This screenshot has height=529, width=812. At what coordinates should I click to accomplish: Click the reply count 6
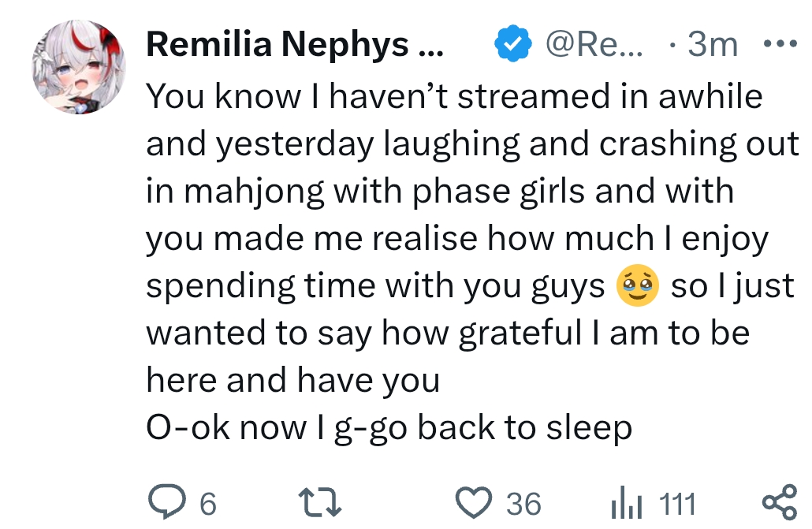click(x=207, y=503)
